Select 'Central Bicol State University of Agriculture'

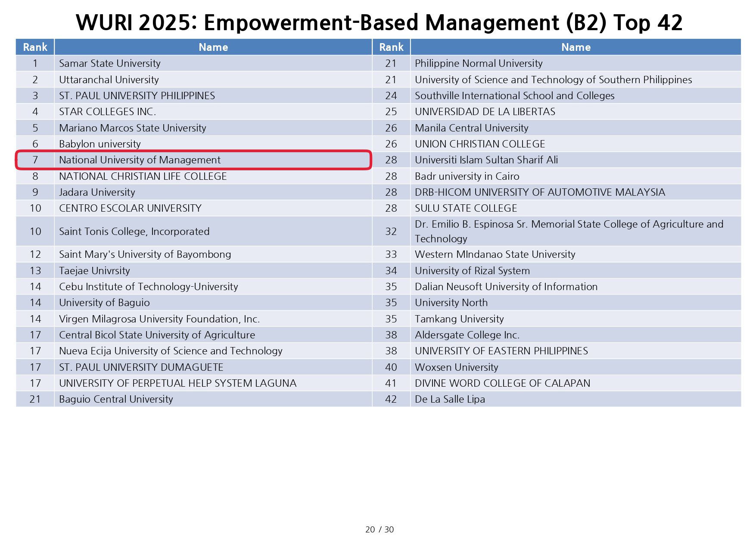pyautogui.click(x=157, y=335)
